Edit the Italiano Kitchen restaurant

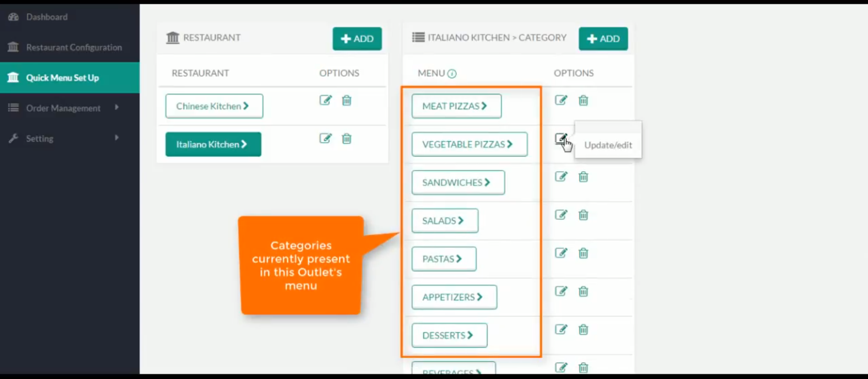(326, 138)
